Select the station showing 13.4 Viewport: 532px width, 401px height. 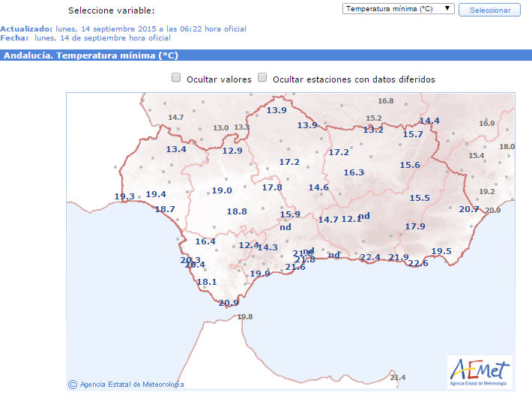tap(176, 149)
